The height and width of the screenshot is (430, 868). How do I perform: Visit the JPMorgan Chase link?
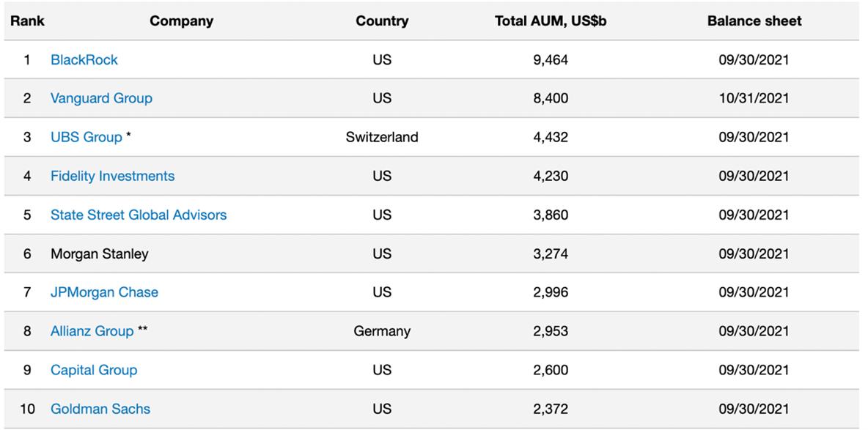pos(104,292)
